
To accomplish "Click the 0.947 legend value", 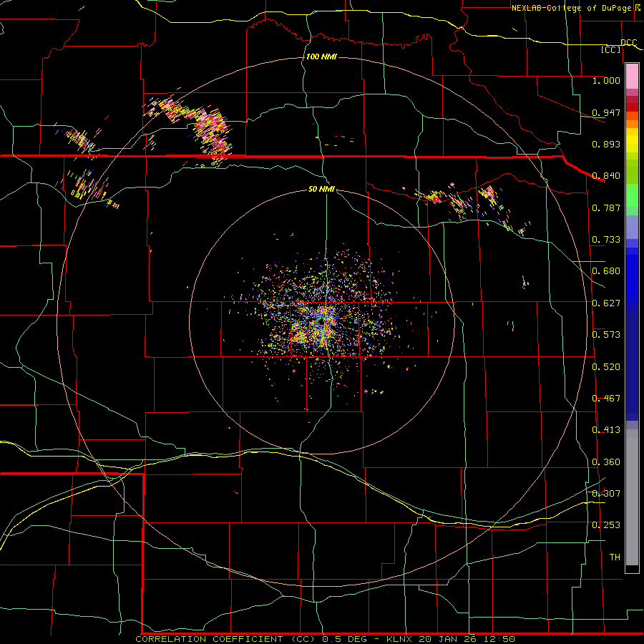I will [606, 112].
